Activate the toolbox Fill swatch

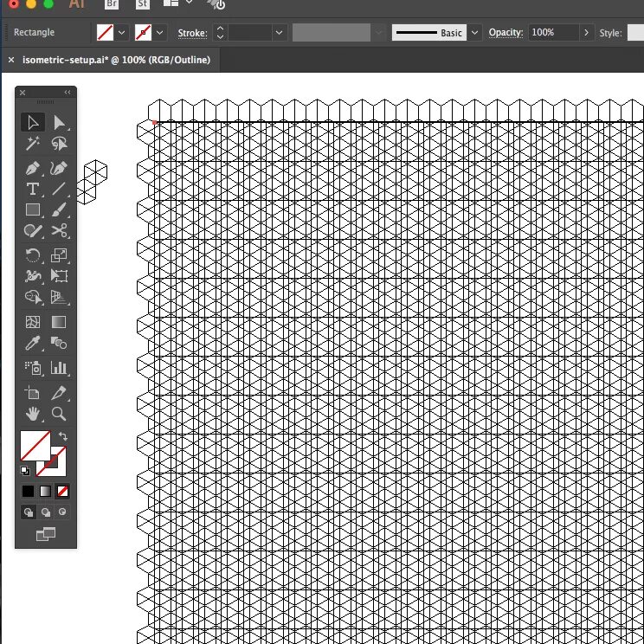pyautogui.click(x=35, y=446)
